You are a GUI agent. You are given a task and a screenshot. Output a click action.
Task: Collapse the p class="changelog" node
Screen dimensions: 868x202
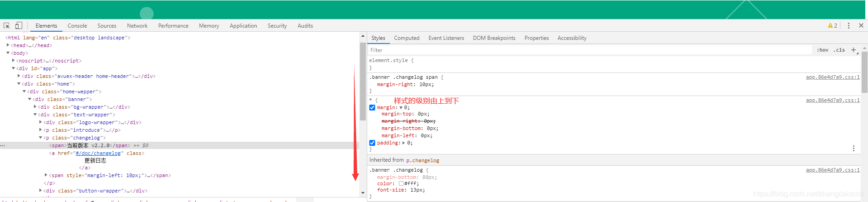(41, 138)
